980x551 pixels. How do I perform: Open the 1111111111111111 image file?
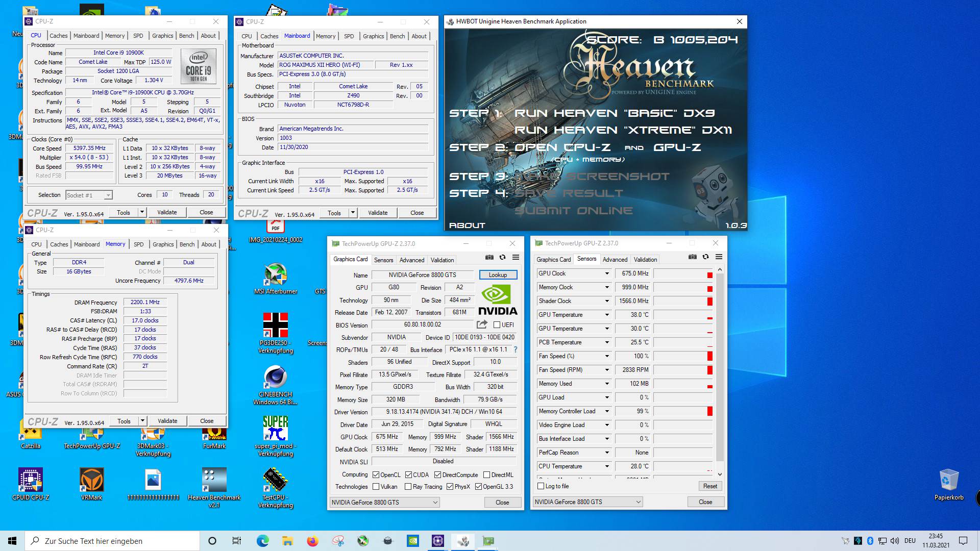153,484
